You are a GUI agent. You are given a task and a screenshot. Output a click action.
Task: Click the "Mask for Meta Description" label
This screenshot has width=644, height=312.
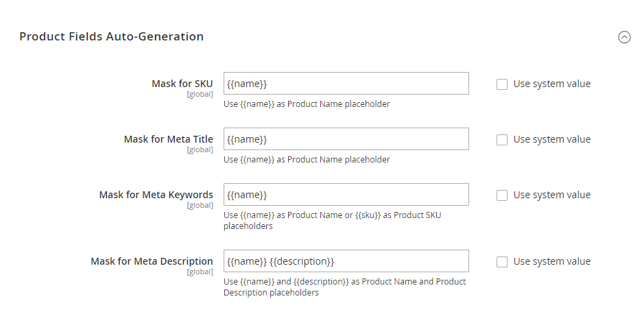[x=152, y=261]
